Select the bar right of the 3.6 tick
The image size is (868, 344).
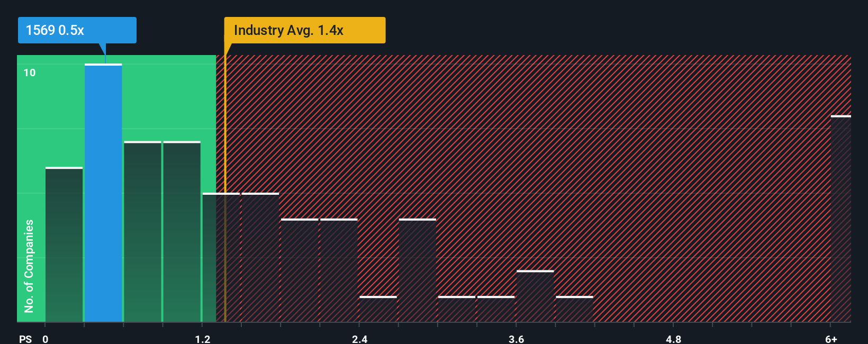pos(535,296)
